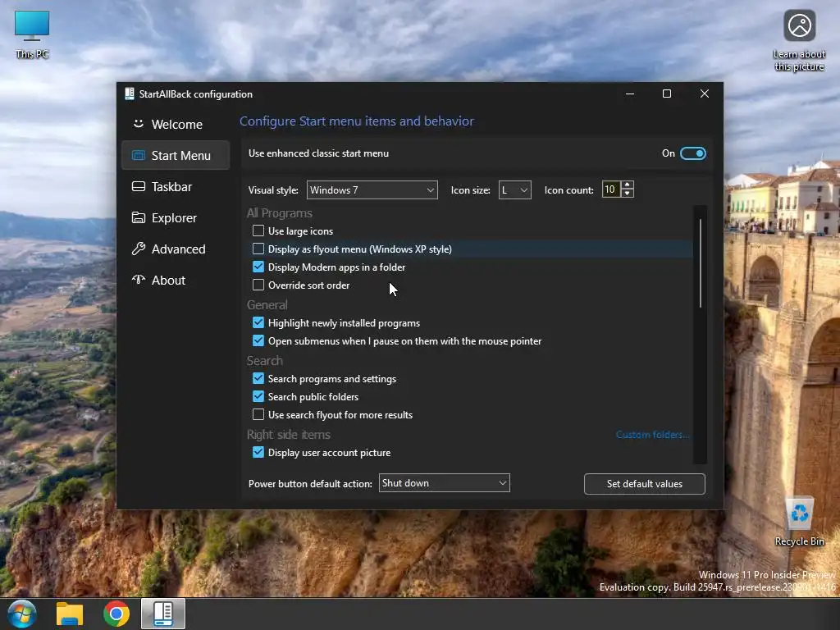Viewport: 840px width, 630px height.
Task: Click the Taskbar icon in sidebar
Action: (138, 186)
